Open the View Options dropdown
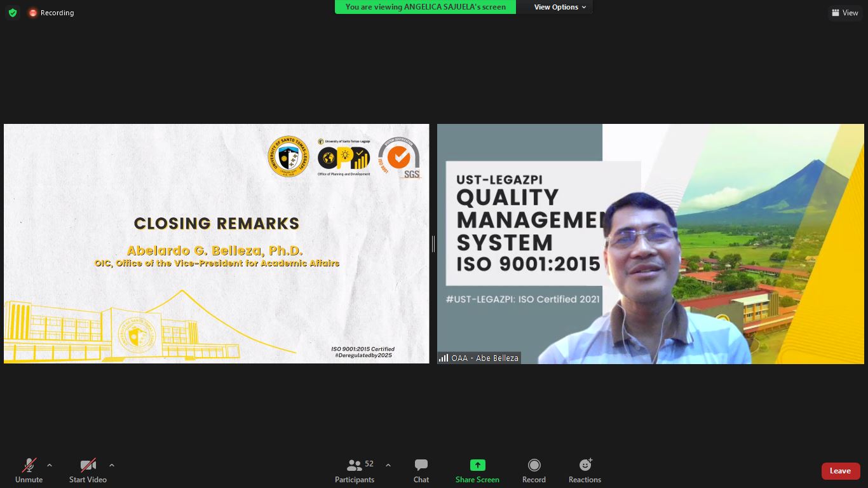 pyautogui.click(x=560, y=7)
